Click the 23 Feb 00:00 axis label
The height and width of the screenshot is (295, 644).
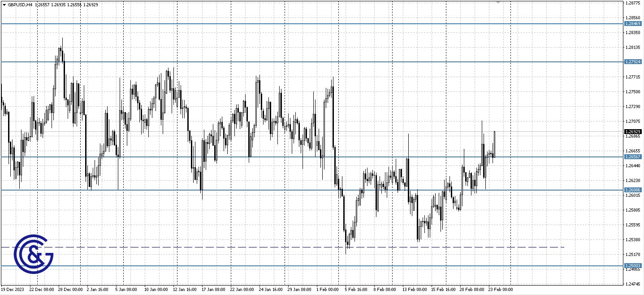[x=500, y=290]
